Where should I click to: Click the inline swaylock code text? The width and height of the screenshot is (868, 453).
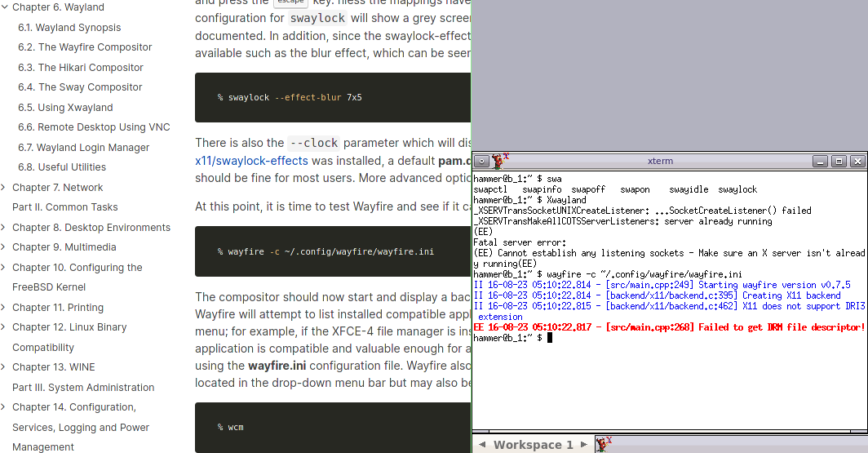(x=318, y=18)
